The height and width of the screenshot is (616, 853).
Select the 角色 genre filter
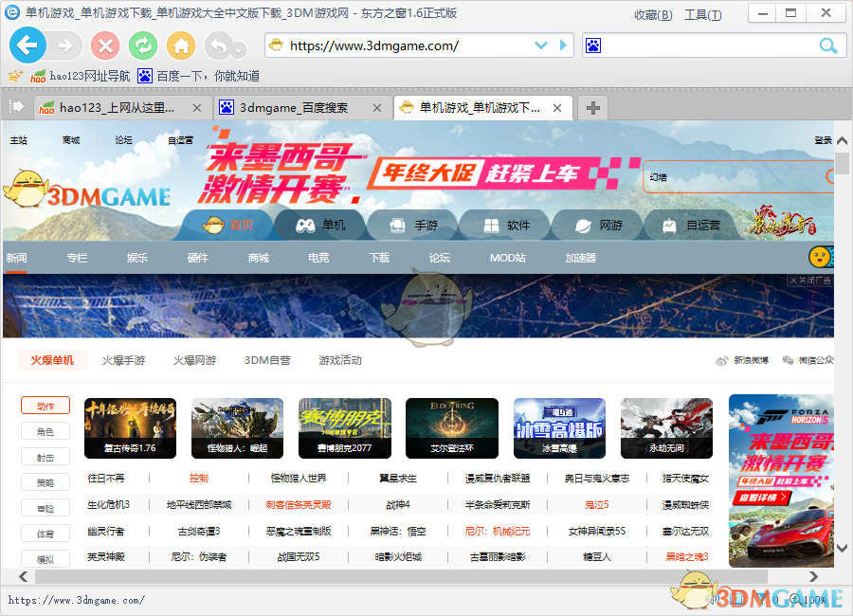[x=45, y=431]
